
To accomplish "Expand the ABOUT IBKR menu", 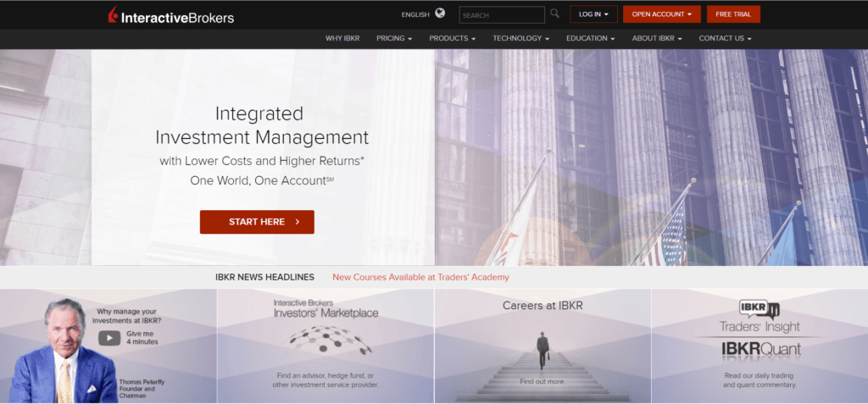I will 657,38.
